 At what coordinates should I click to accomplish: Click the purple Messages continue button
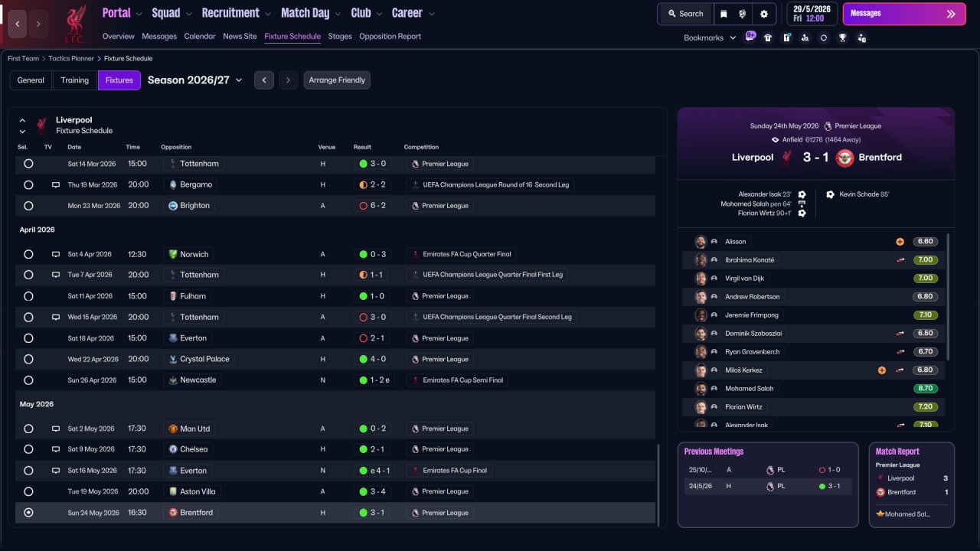(903, 14)
